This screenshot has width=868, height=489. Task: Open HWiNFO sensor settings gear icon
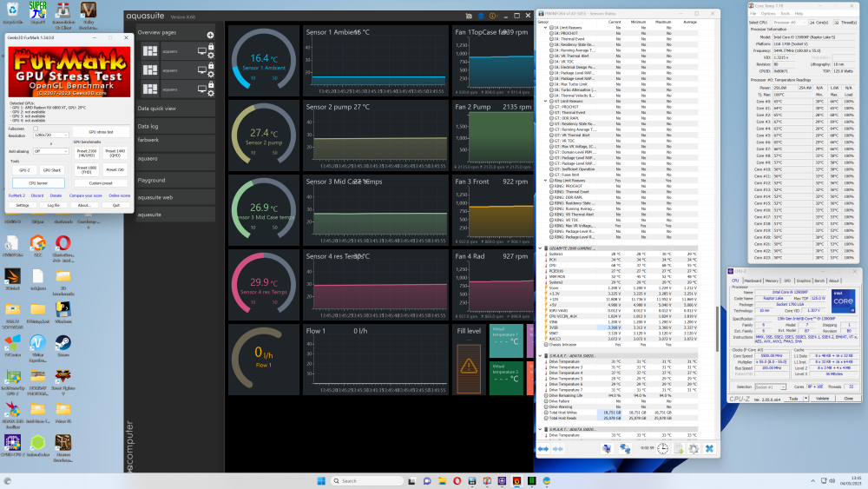coord(694,449)
